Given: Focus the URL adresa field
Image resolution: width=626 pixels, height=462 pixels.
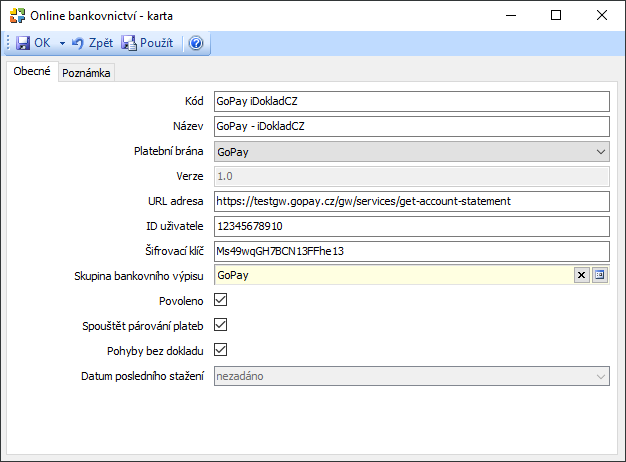Looking at the screenshot, I should [x=412, y=201].
